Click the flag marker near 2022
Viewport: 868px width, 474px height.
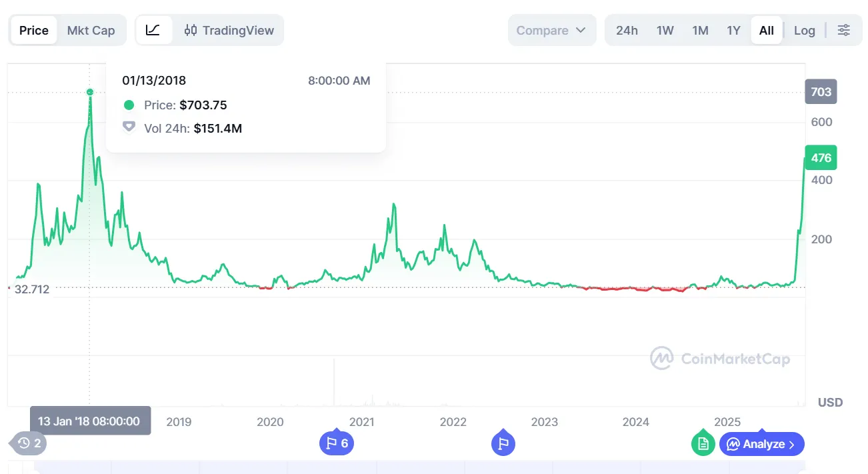coord(503,443)
